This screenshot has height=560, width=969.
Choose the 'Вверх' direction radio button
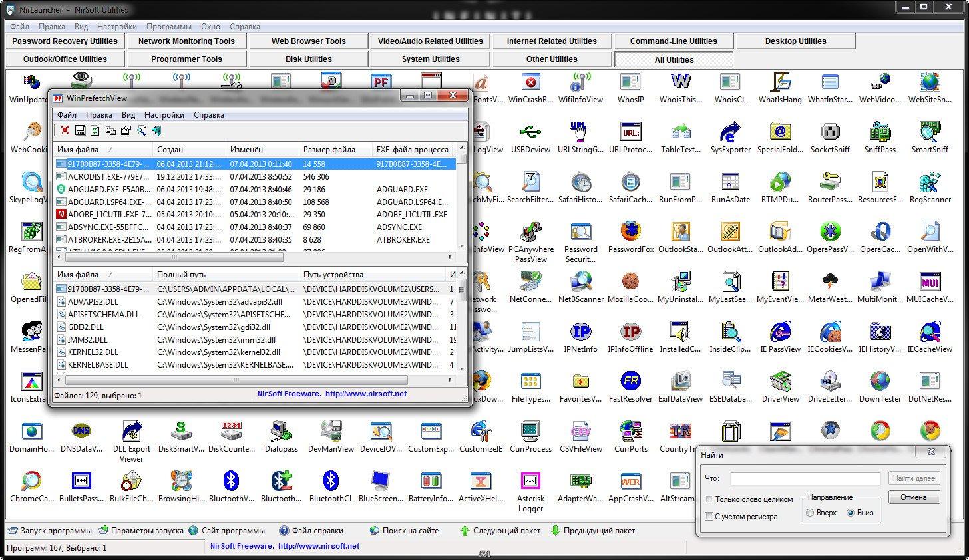[x=810, y=513]
